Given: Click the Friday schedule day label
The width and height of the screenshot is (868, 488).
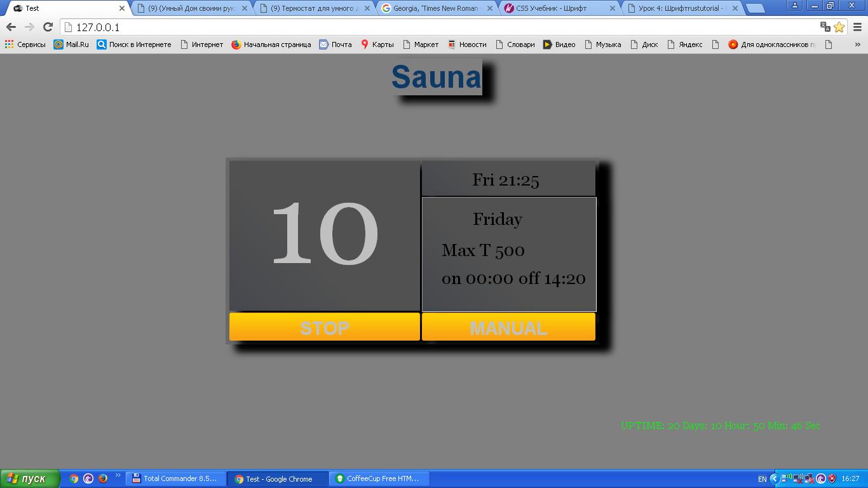Looking at the screenshot, I should pos(498,219).
